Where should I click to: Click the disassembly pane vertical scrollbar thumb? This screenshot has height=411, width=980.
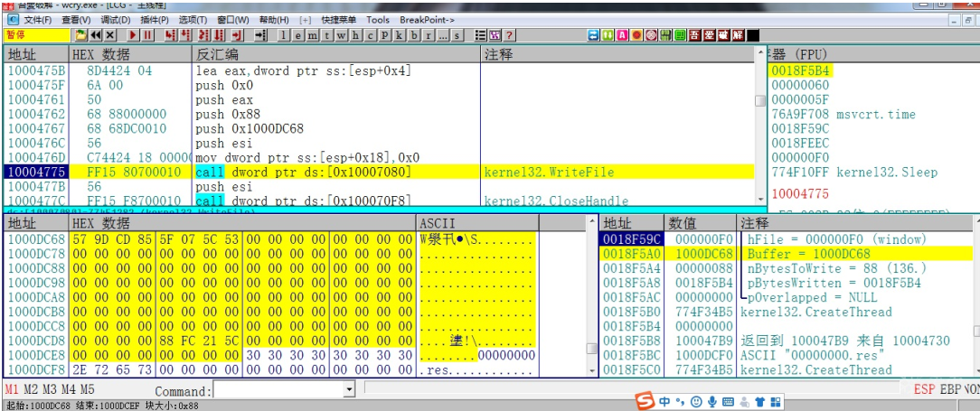760,101
